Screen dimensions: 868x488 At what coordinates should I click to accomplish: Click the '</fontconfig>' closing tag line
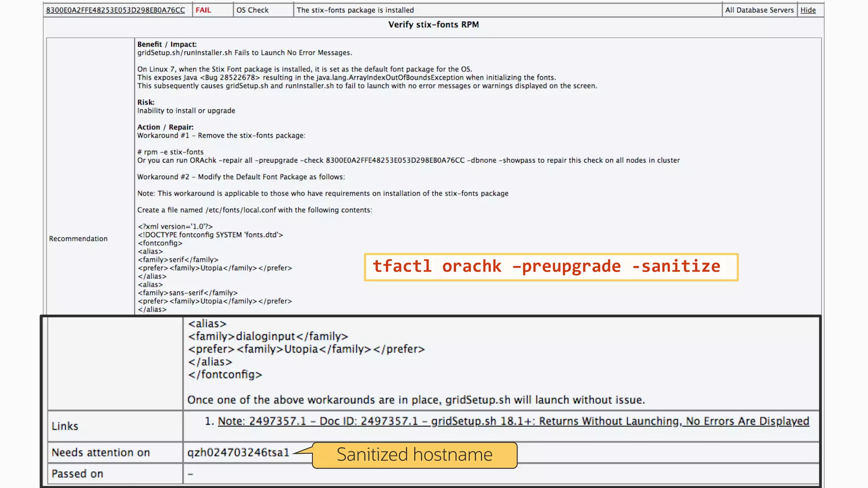pos(225,374)
